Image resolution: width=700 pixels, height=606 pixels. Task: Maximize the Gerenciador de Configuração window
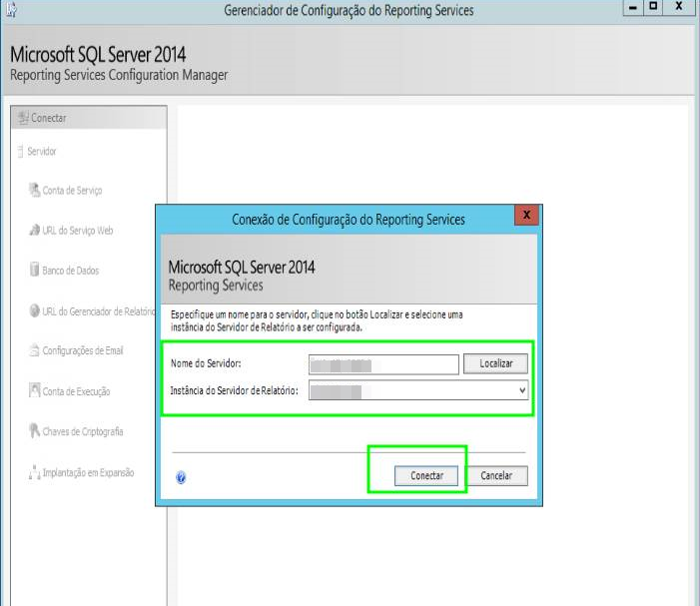point(653,7)
